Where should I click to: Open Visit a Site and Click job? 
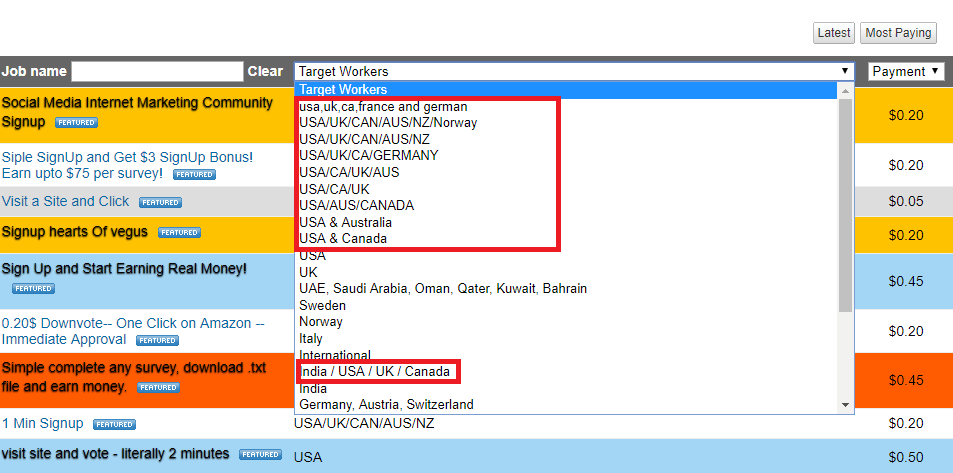point(66,201)
